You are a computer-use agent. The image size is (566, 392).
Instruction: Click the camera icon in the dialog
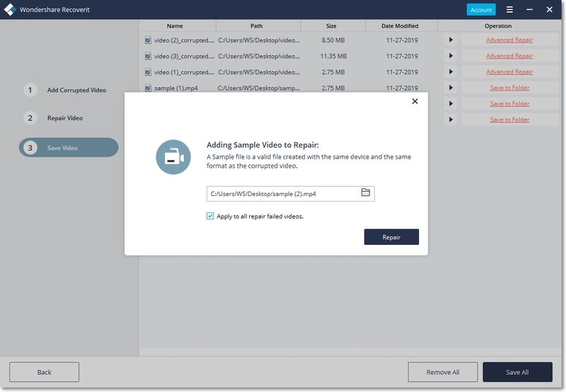173,157
